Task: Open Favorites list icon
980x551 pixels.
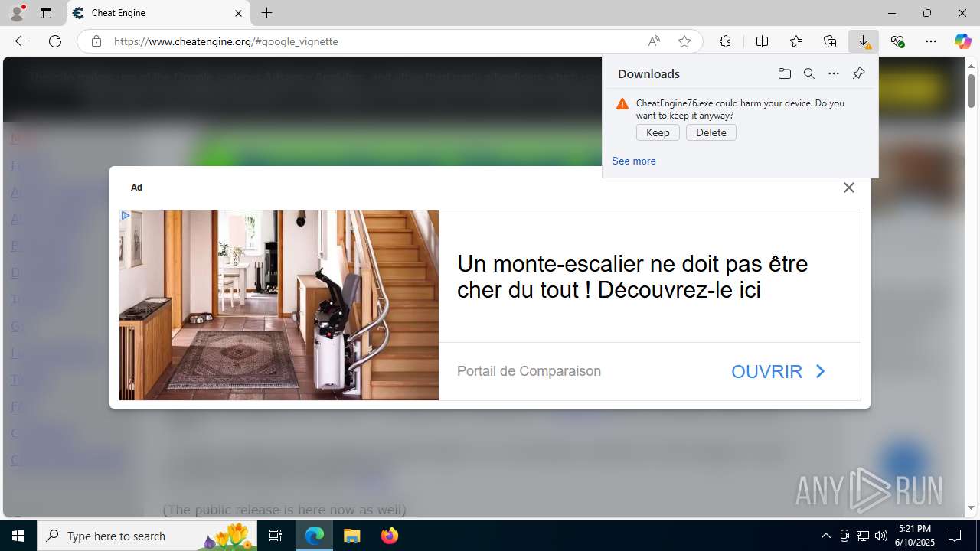Action: pos(796,41)
